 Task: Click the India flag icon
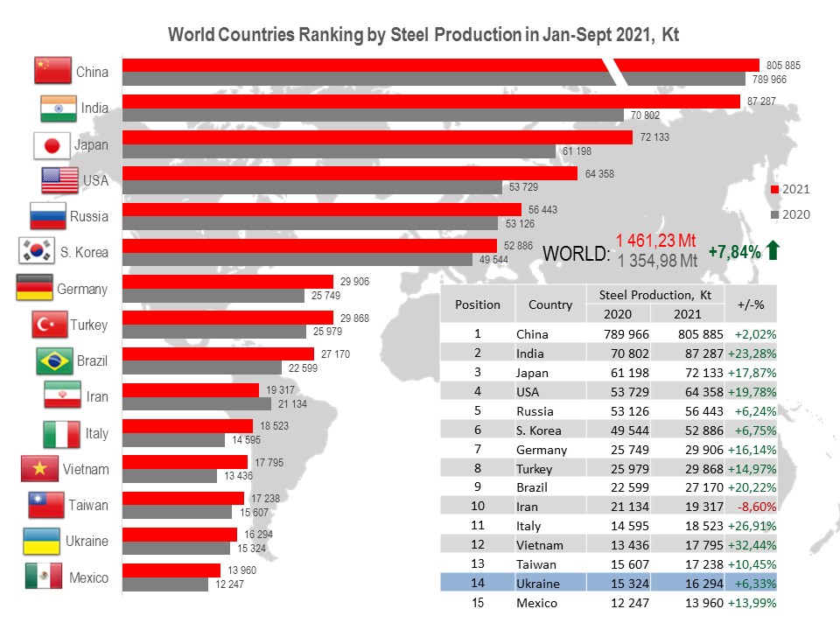click(59, 108)
